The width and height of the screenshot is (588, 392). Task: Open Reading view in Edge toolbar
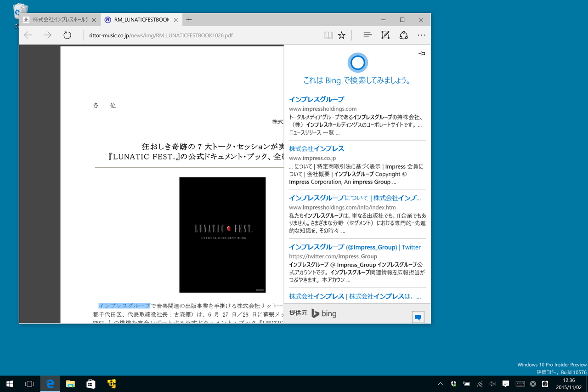[x=328, y=35]
